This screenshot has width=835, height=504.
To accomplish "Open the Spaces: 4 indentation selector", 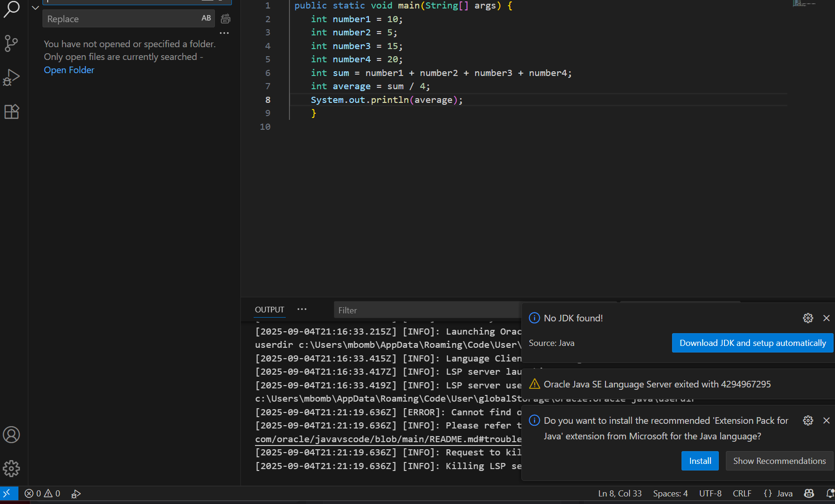I will coord(670,494).
